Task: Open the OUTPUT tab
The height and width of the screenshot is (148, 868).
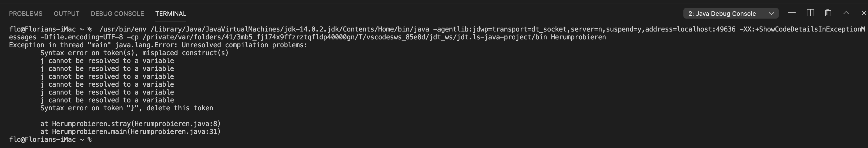Action: tap(67, 14)
